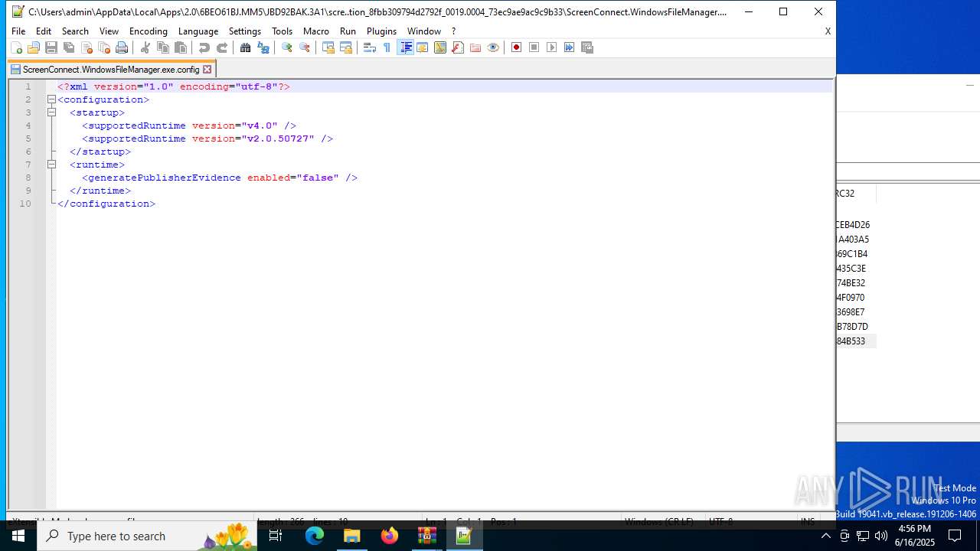The width and height of the screenshot is (980, 551).
Task: Open Find with the binoculars icon
Action: (246, 47)
